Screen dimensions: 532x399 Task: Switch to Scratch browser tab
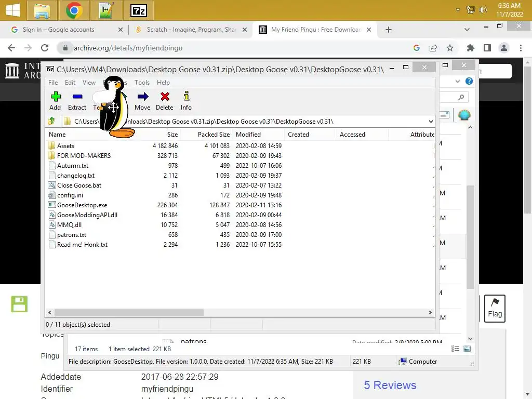tap(192, 30)
